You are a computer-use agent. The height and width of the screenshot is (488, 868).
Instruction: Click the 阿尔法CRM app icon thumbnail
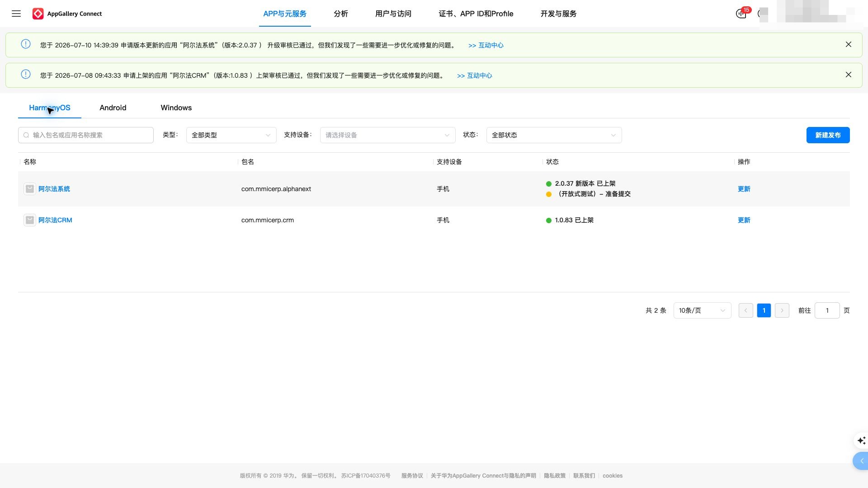[30, 220]
